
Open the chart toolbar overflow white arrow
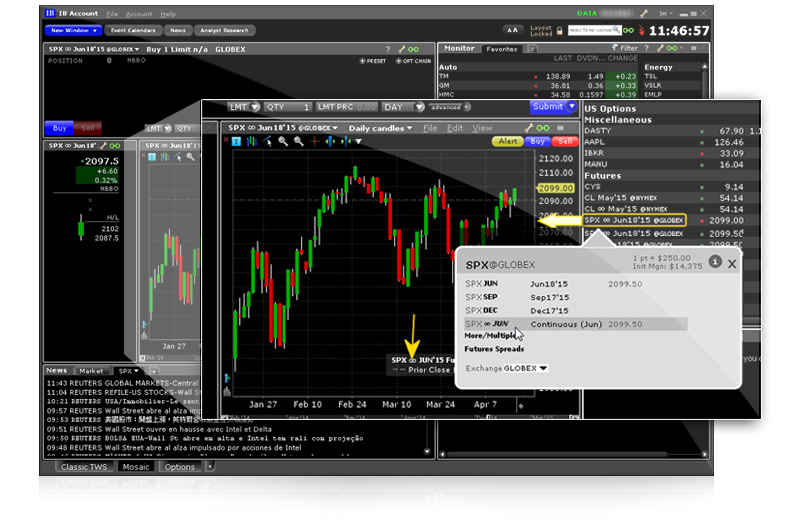(x=359, y=141)
